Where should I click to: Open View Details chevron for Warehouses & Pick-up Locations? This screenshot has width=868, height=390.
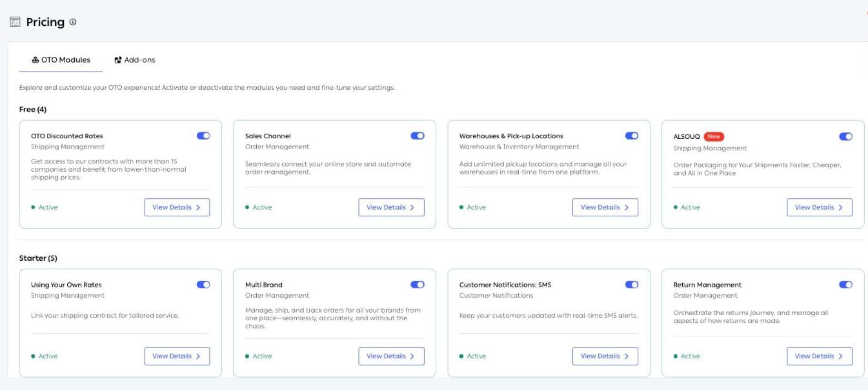click(x=627, y=207)
